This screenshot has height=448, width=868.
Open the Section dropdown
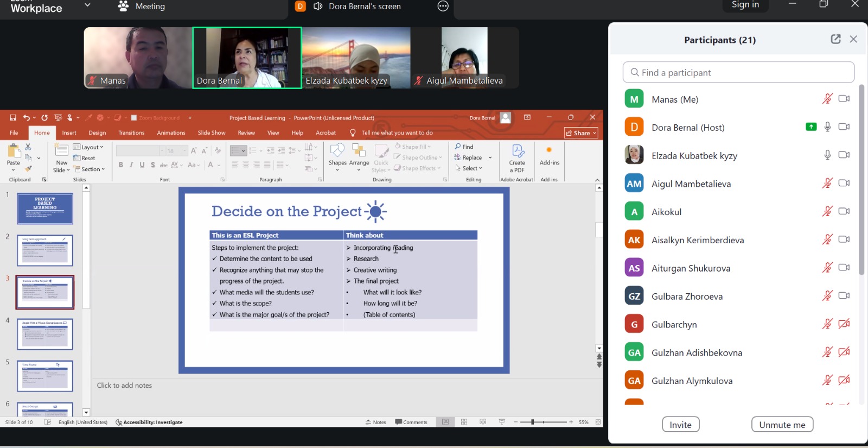click(90, 169)
